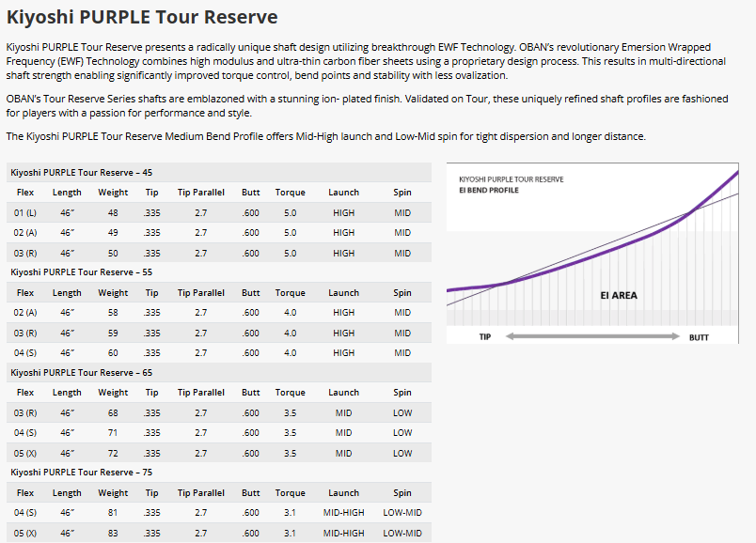Screen dimensions: 756x543
Task: Click the main page title heading
Action: 142,18
